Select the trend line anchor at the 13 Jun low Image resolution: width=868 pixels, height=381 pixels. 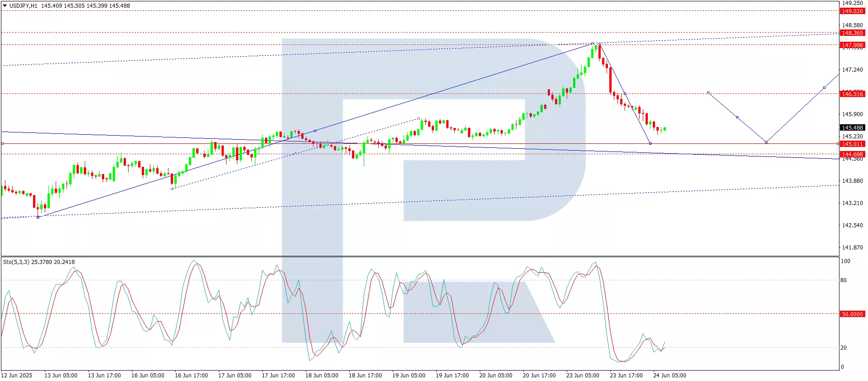(x=38, y=217)
